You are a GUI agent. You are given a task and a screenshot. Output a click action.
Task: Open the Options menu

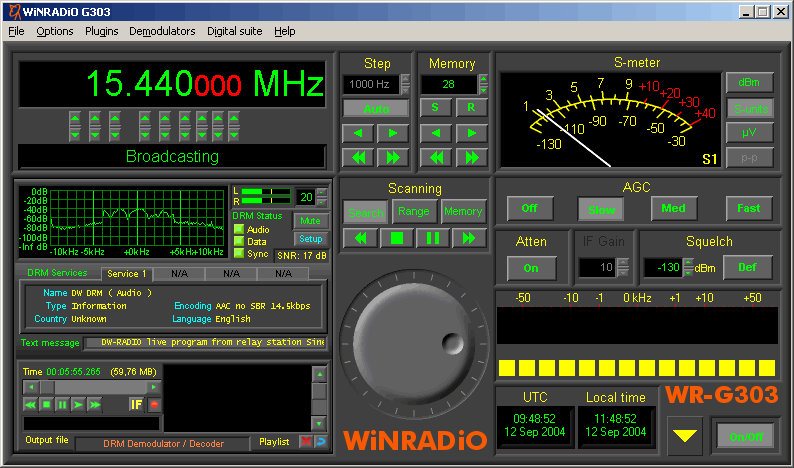click(55, 31)
